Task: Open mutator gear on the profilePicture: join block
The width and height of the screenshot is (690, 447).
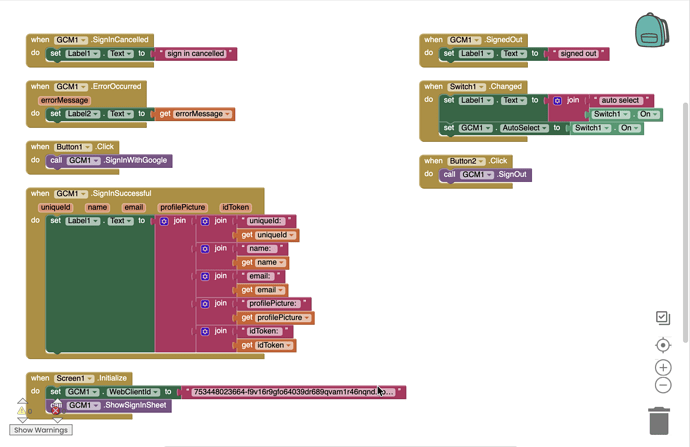Action: (205, 304)
